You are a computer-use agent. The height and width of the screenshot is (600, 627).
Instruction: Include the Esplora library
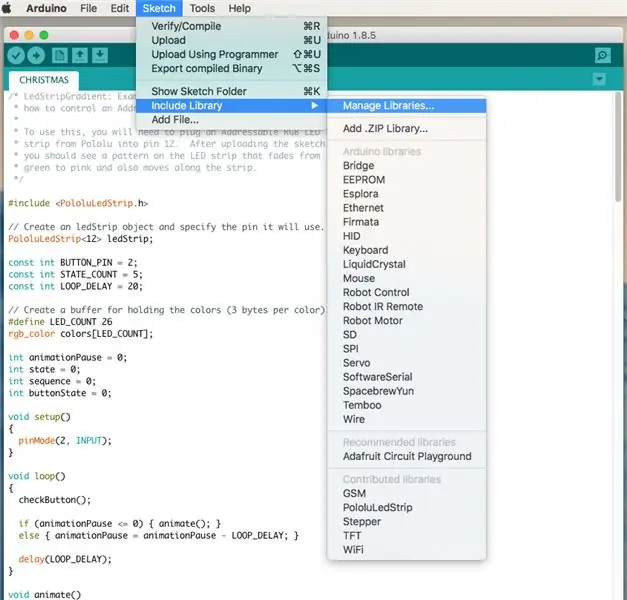tap(406, 194)
